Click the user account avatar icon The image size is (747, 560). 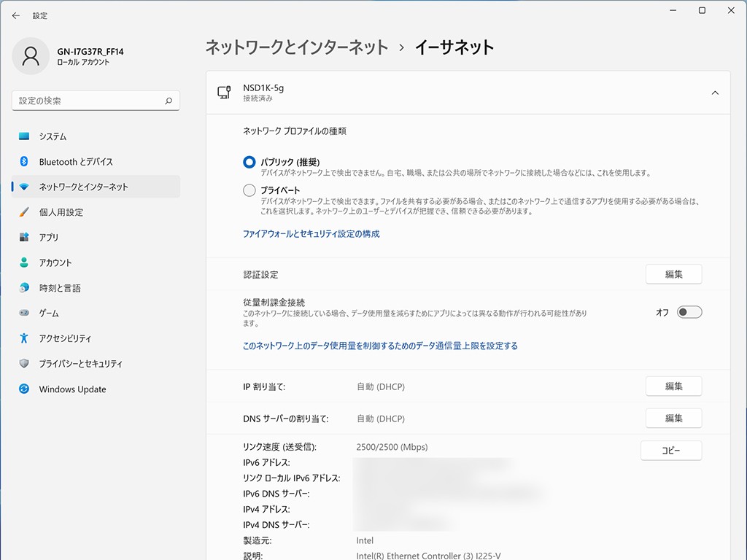pyautogui.click(x=31, y=56)
